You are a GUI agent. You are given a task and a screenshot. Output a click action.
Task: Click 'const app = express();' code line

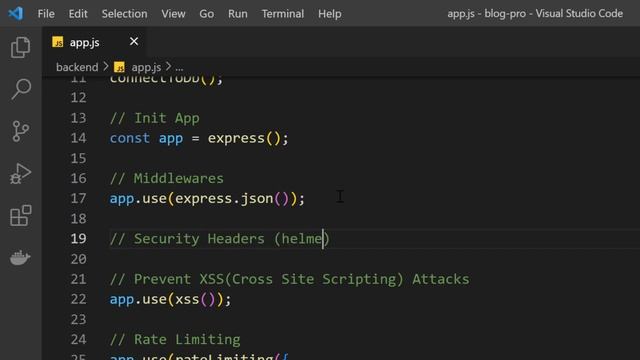[199, 138]
